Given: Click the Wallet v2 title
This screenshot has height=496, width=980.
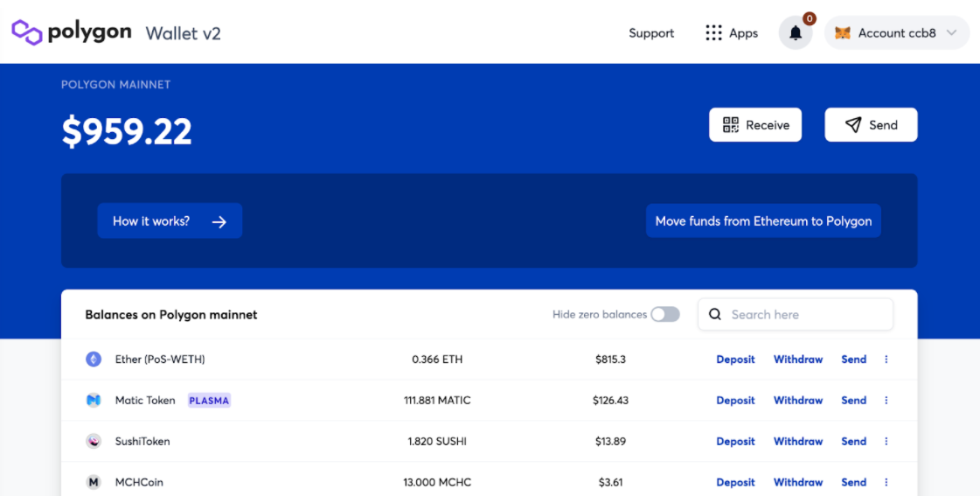Looking at the screenshot, I should tap(183, 33).
